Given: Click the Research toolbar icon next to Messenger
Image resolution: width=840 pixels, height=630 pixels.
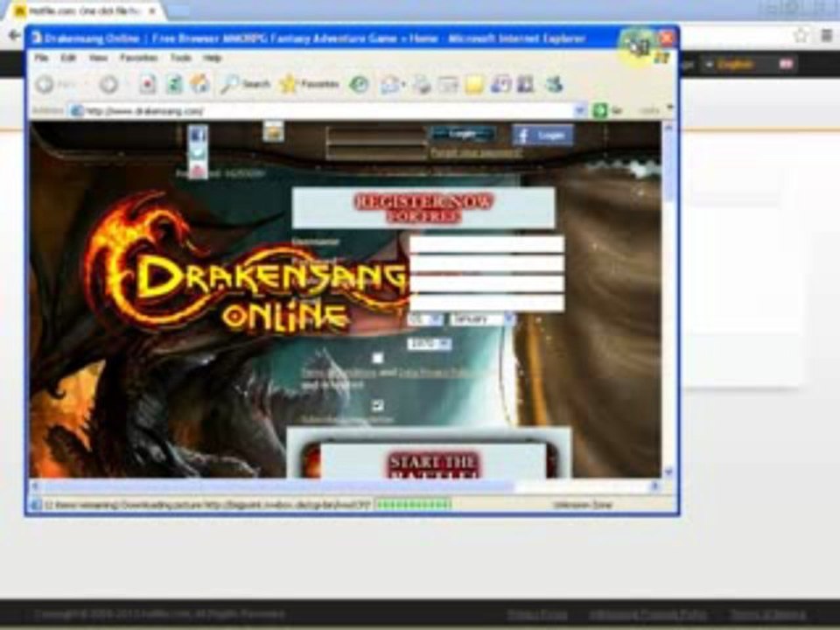Looking at the screenshot, I should tap(526, 84).
